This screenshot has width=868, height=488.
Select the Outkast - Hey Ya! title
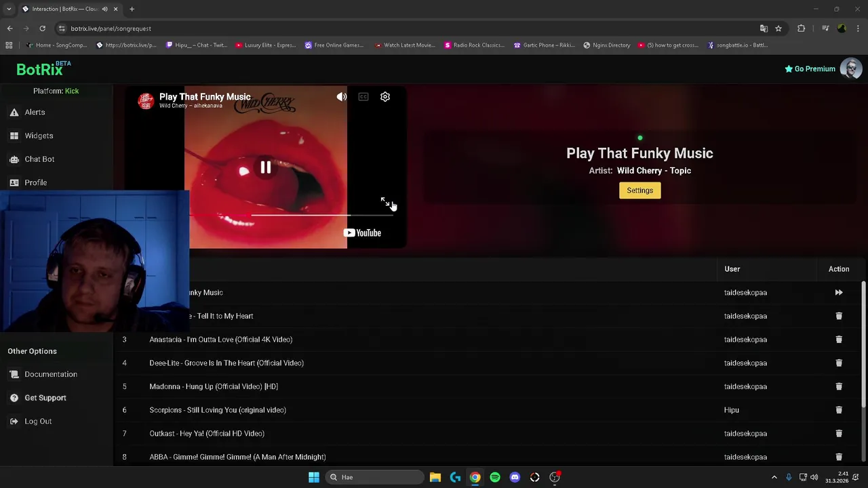(207, 434)
